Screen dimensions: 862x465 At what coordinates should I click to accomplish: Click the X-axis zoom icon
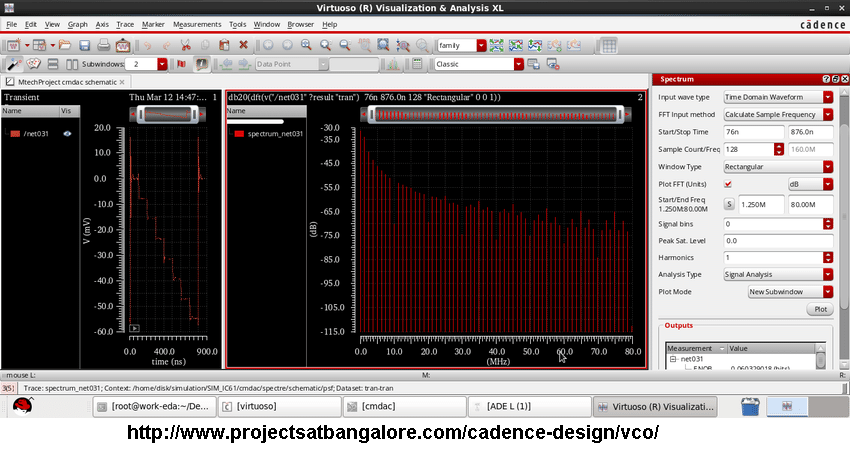[x=364, y=45]
